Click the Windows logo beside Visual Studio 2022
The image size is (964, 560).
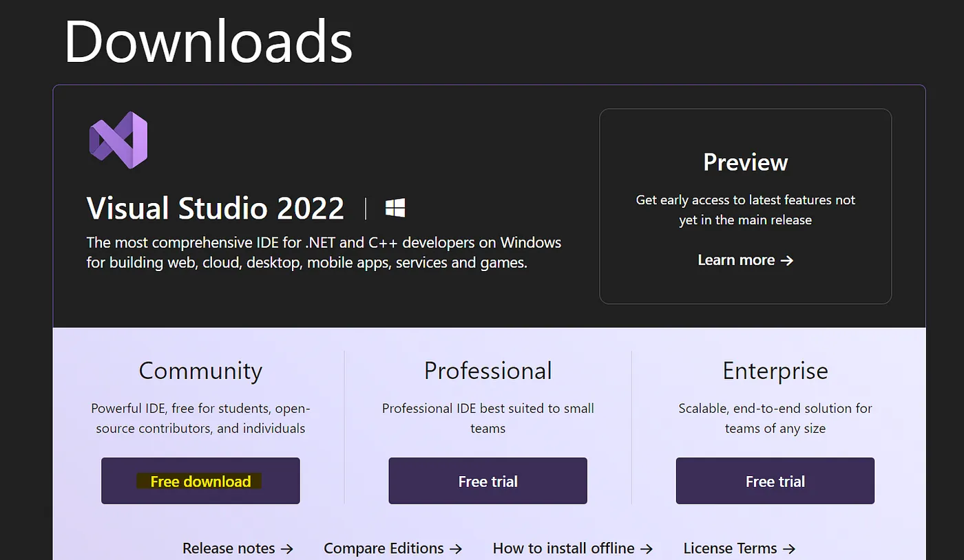[x=395, y=208]
